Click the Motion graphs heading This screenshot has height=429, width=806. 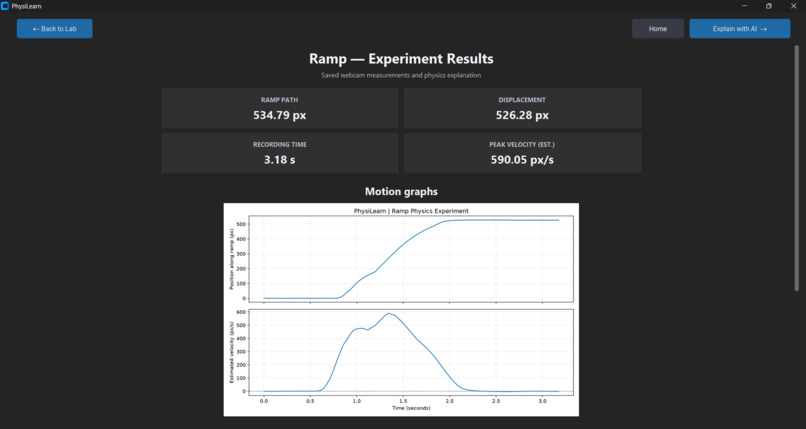(x=401, y=192)
